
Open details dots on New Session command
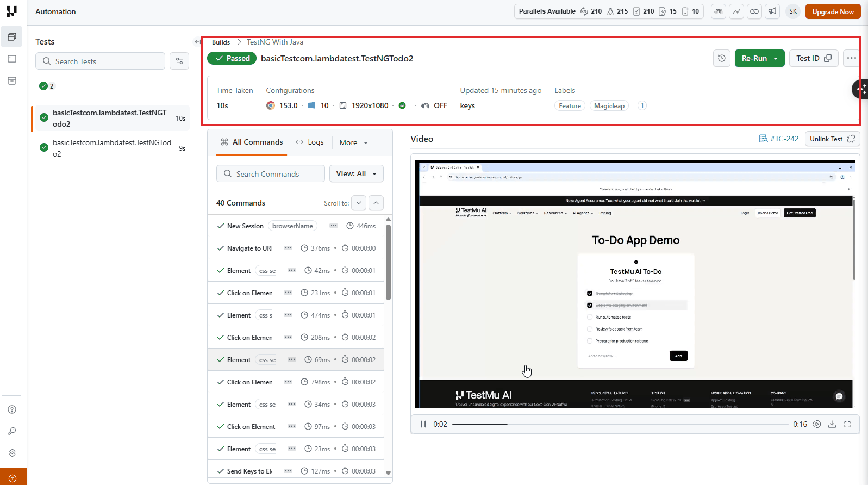point(334,226)
